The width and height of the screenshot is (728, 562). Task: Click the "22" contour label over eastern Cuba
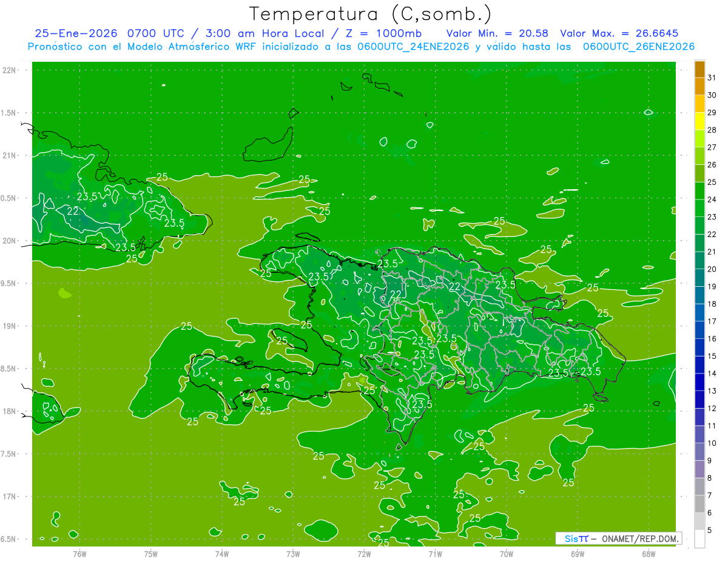(73, 211)
